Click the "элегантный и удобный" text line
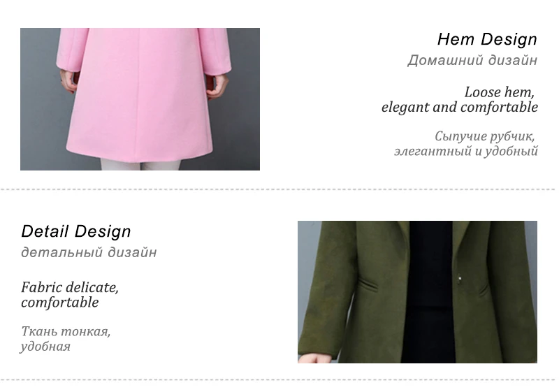559x392 pixels. point(466,151)
